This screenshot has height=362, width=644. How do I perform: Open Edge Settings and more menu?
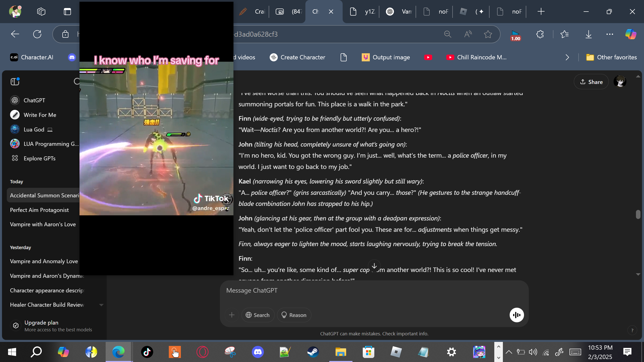click(610, 34)
